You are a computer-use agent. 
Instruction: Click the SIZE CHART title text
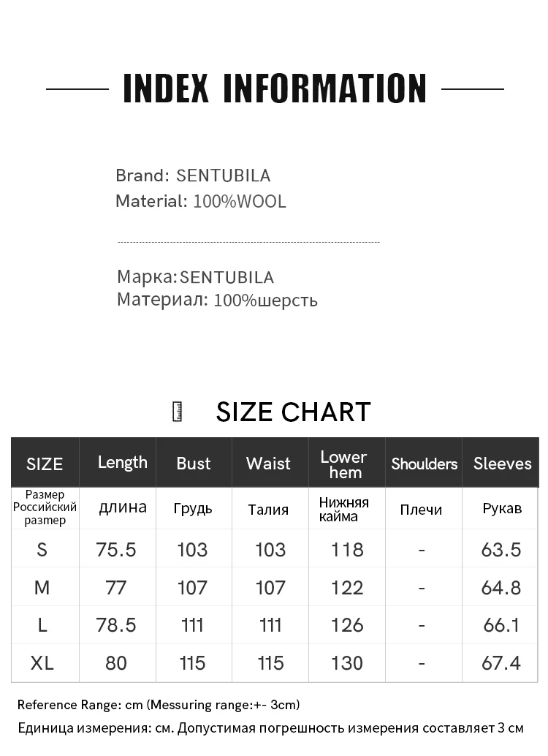point(293,412)
